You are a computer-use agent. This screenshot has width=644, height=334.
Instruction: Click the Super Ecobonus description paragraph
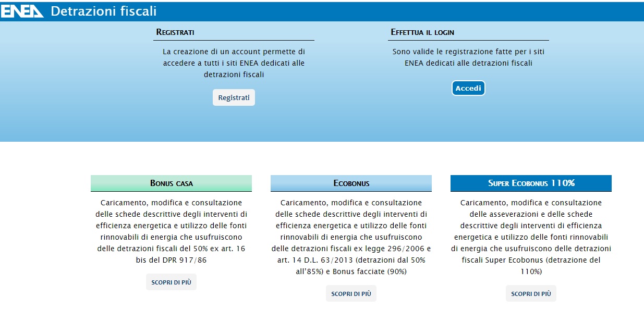pyautogui.click(x=531, y=238)
